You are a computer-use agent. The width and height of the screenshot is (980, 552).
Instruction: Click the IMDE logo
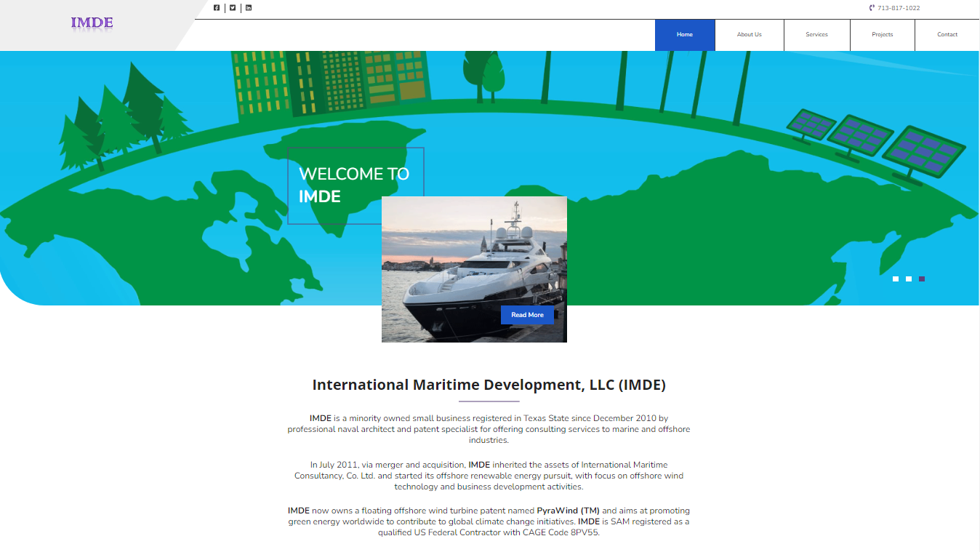pos(92,23)
